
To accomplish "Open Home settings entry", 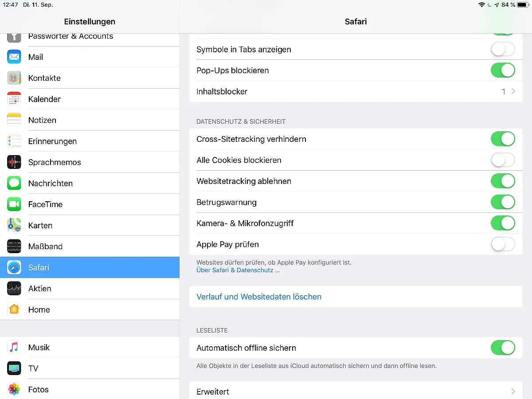I will 90,309.
